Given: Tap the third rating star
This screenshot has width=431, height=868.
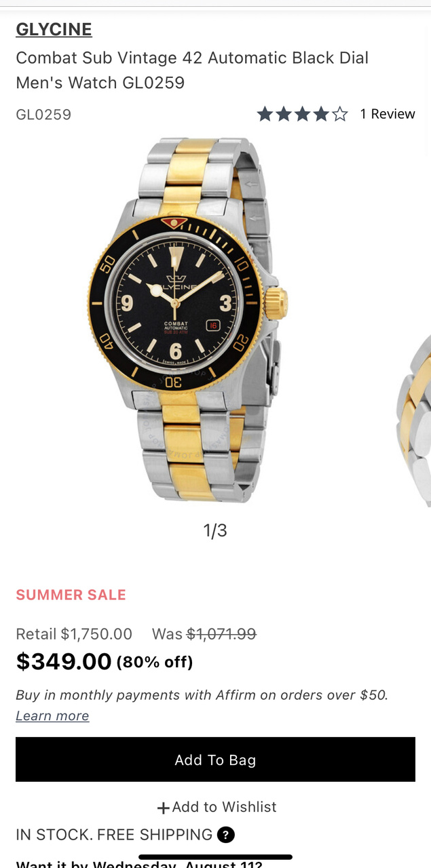Looking at the screenshot, I should 302,114.
